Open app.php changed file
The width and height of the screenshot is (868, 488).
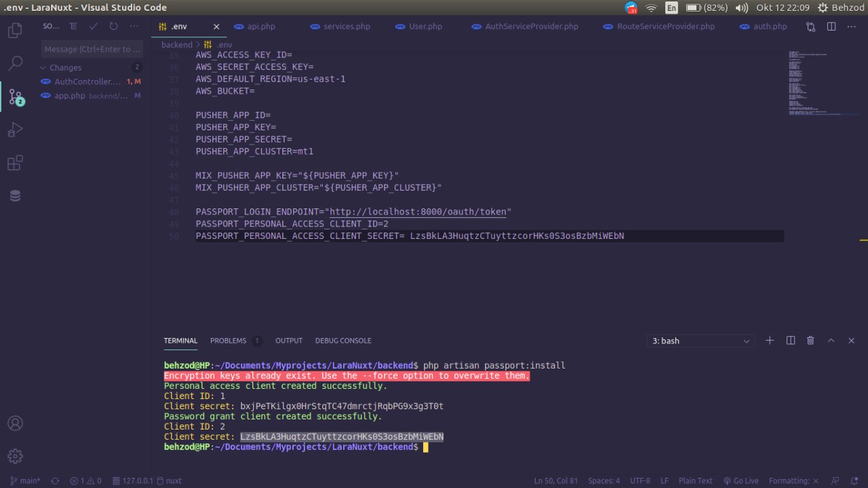(91, 96)
